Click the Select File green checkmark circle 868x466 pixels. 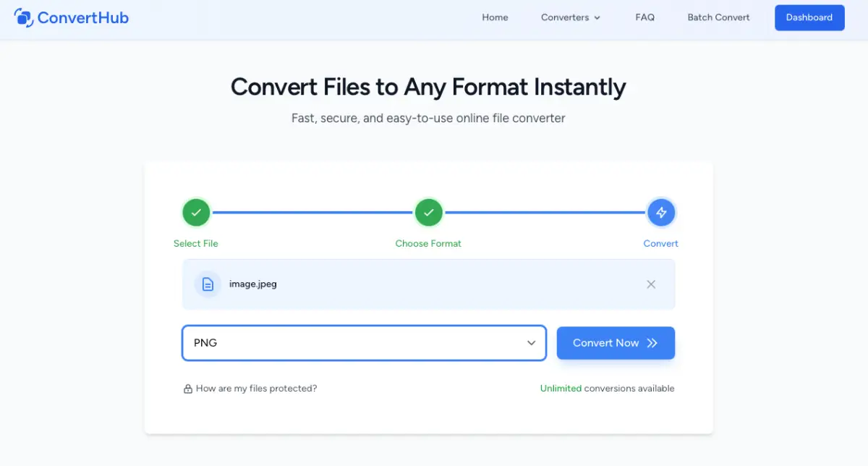coord(196,213)
